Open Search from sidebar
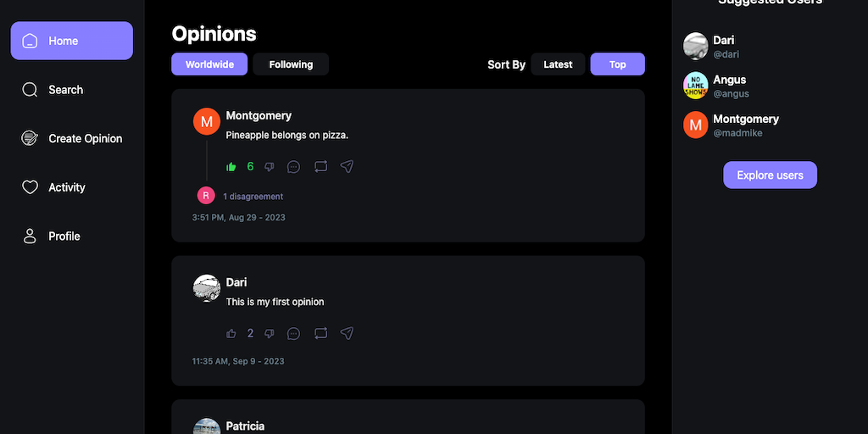This screenshot has width=868, height=434. 65,90
